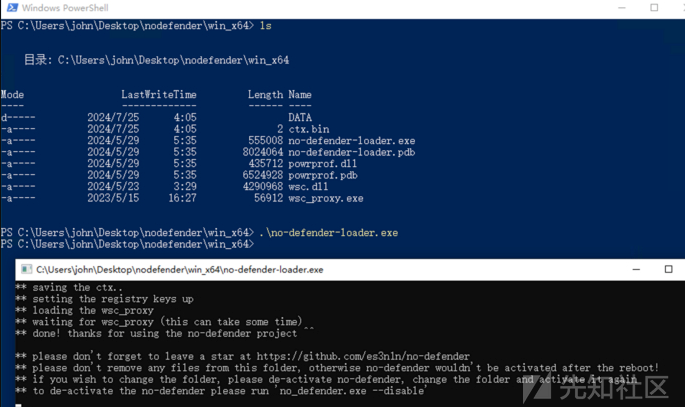Minimize the Windows PowerShell window

622,7
